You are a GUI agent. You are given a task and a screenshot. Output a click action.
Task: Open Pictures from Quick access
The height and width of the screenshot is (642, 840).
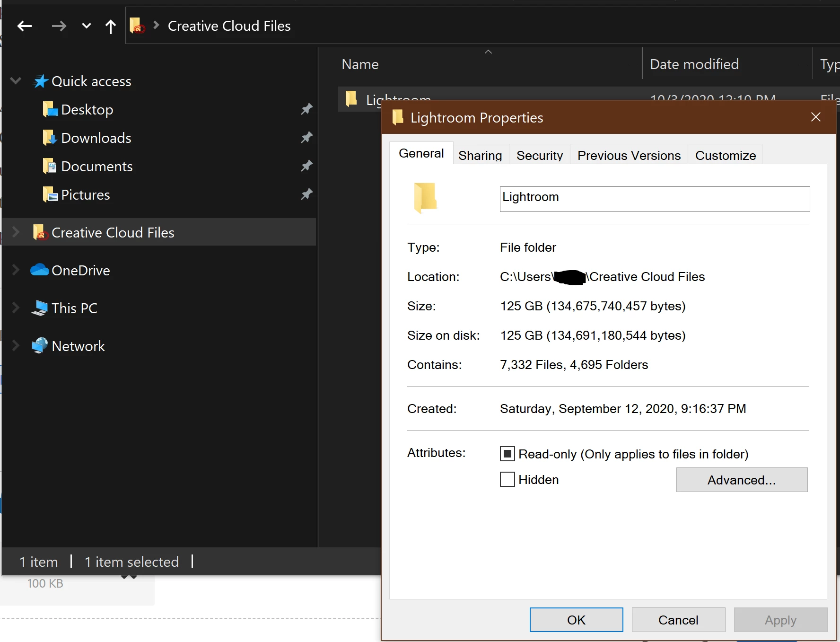pyautogui.click(x=86, y=195)
